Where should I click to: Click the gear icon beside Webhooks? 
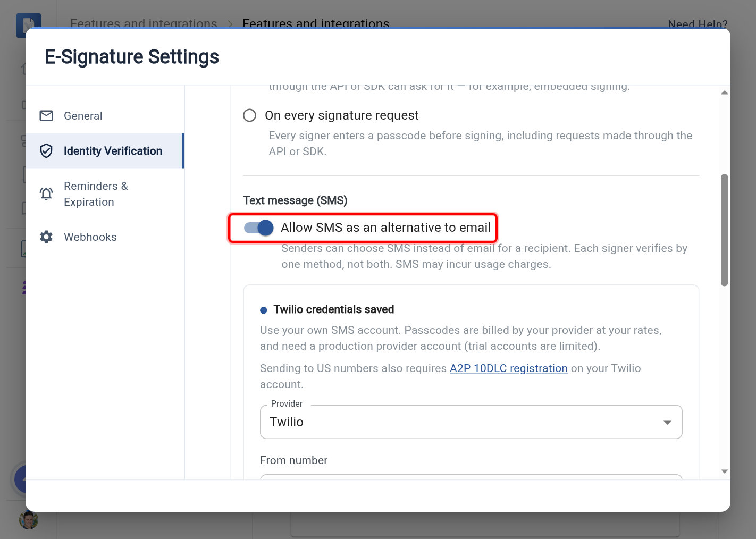tap(46, 237)
